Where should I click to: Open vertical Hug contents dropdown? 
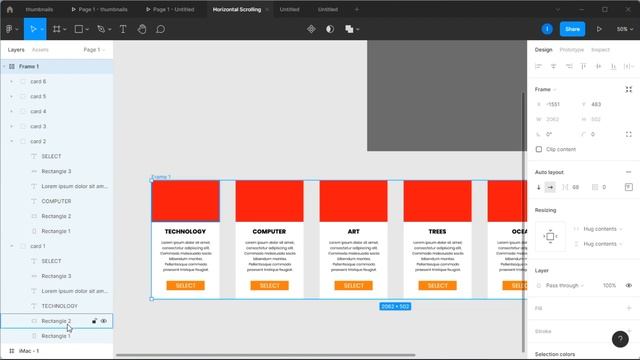coord(602,244)
